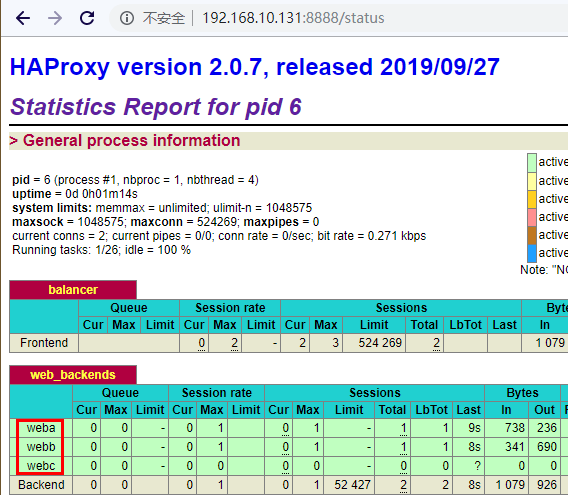Image resolution: width=568 pixels, height=495 pixels.
Task: Click the Frontend row label in balancer
Action: pyautogui.click(x=44, y=342)
